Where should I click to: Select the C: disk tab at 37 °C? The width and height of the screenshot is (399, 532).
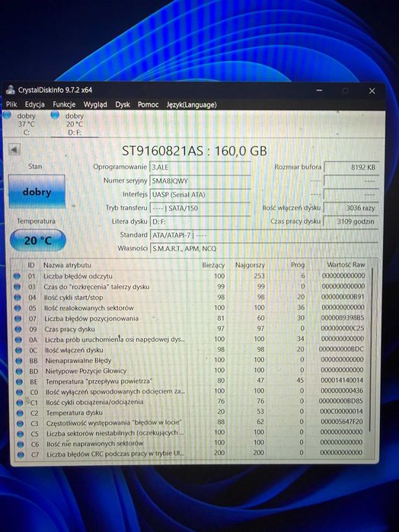21,123
